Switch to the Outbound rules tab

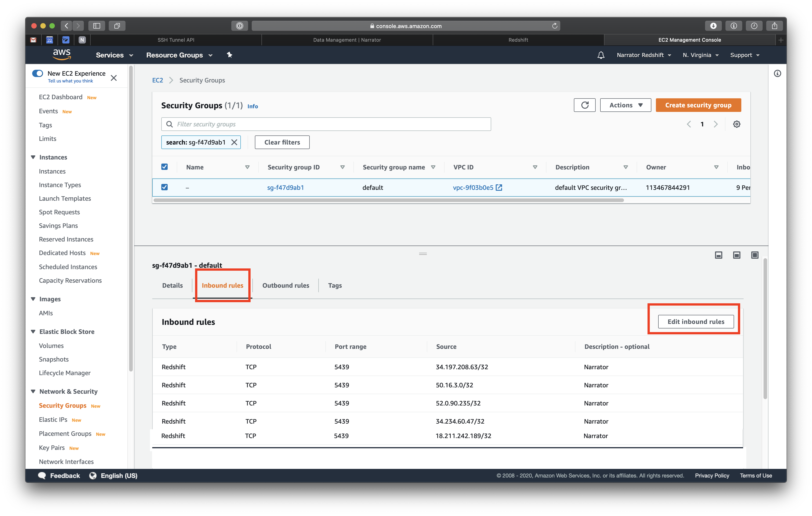(x=286, y=285)
